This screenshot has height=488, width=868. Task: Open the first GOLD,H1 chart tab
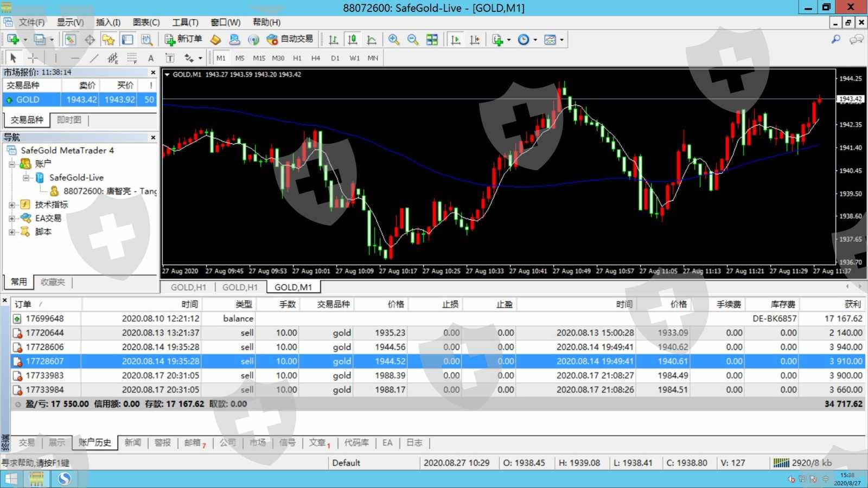pyautogui.click(x=188, y=287)
